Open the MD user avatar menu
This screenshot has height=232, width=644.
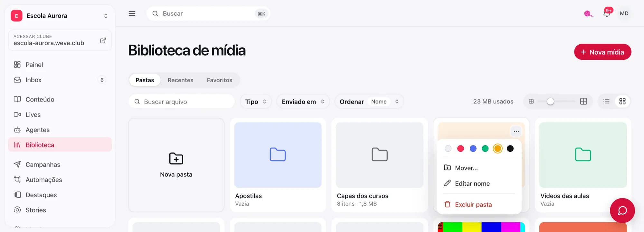point(624,13)
